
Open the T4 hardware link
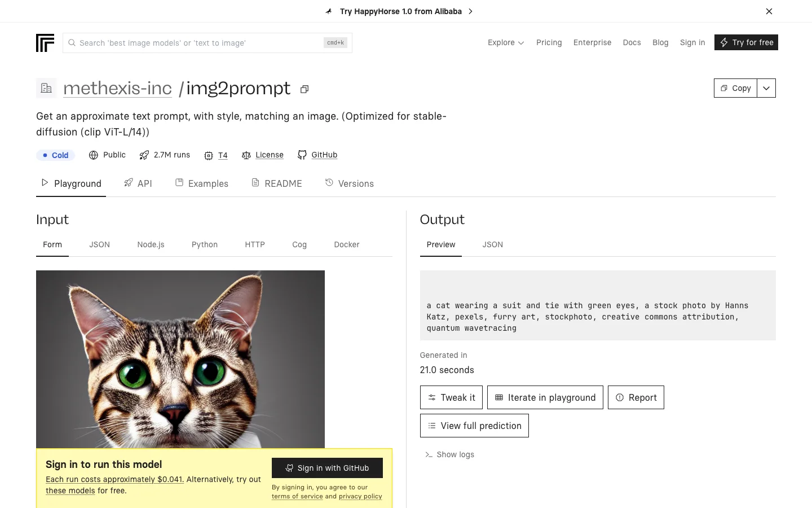(223, 155)
